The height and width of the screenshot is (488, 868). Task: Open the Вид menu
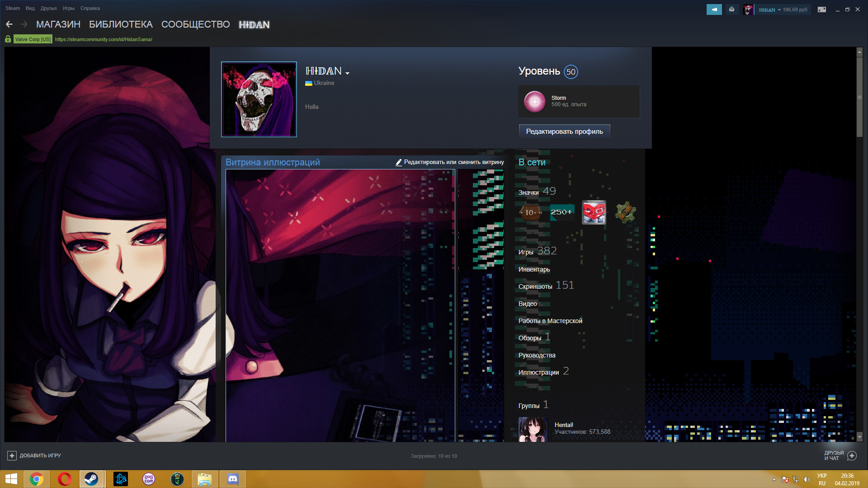pos(30,8)
